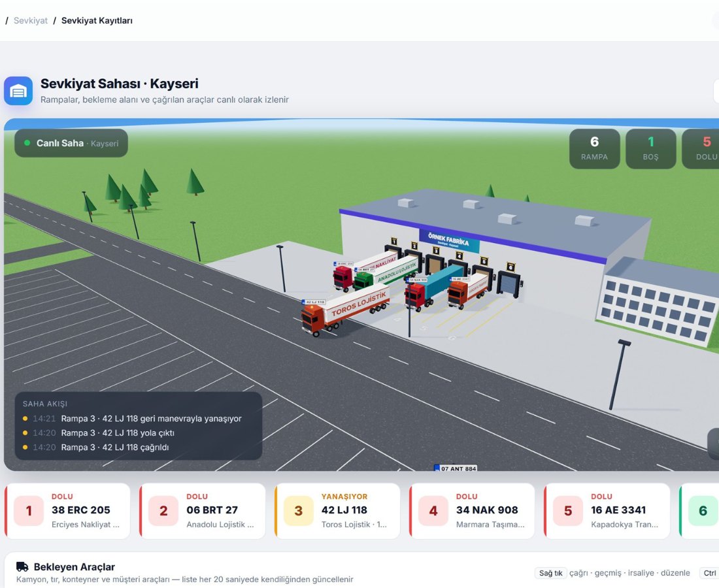Image resolution: width=719 pixels, height=588 pixels.
Task: Click the 'Sağ tık' shortcut key hint
Action: [x=551, y=573]
